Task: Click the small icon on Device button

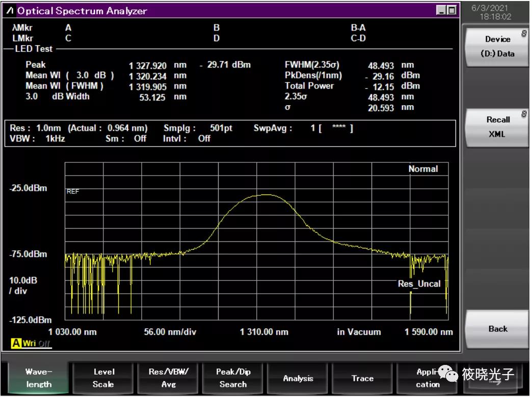Action: pyautogui.click(x=524, y=33)
